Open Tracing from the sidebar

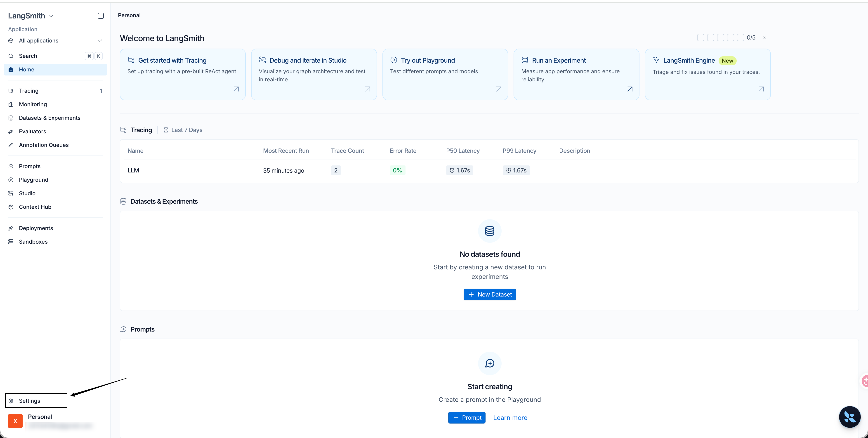[x=55, y=91]
